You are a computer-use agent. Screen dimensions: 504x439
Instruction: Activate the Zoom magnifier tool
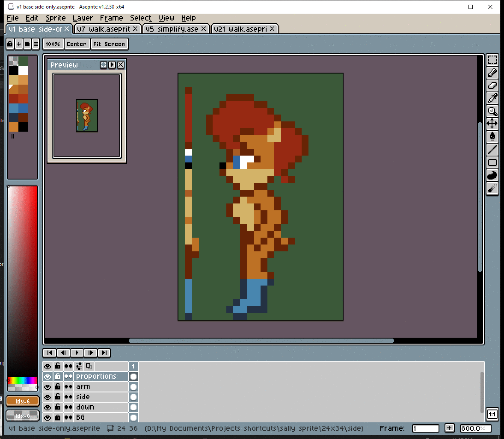pyautogui.click(x=492, y=111)
